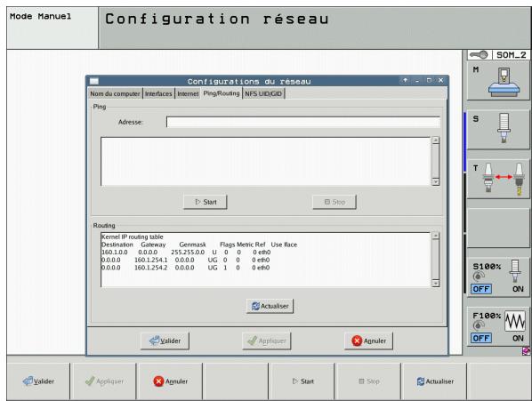Switch spindle override S100% to OFF

[x=481, y=289]
